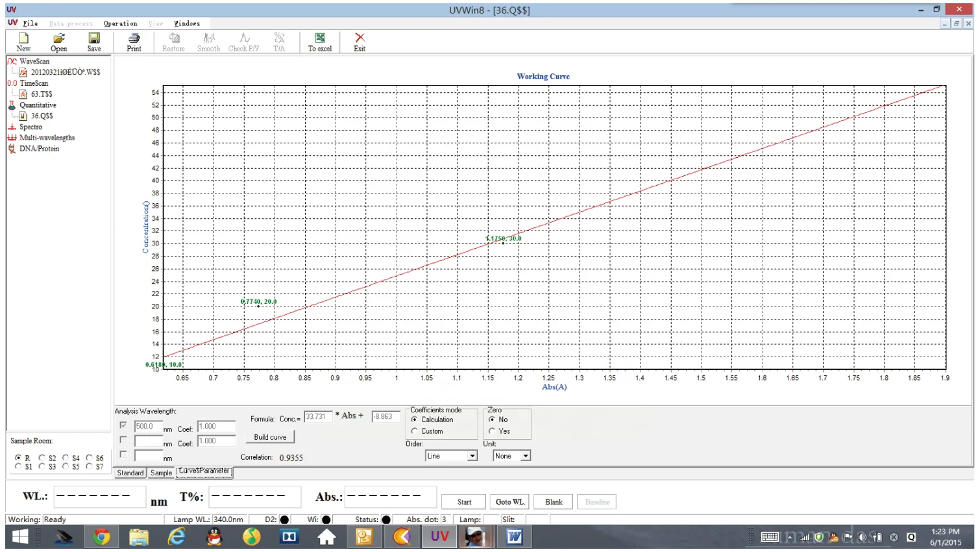The image size is (980, 552).
Task: Switch to Word from the taskbar
Action: point(515,537)
